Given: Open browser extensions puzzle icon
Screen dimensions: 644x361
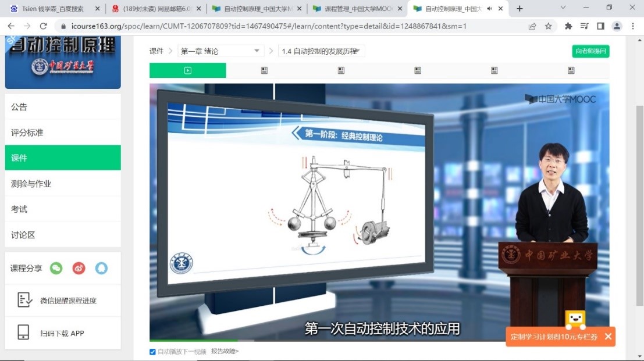Looking at the screenshot, I should (x=568, y=26).
